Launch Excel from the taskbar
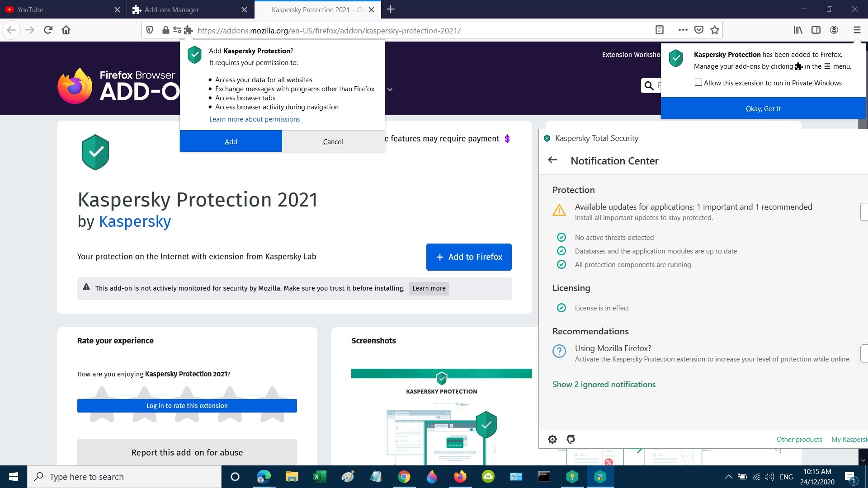This screenshot has width=868, height=488. point(320,477)
